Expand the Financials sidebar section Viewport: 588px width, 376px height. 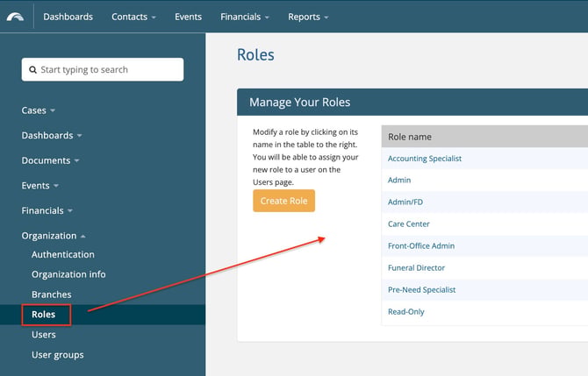[x=47, y=211]
